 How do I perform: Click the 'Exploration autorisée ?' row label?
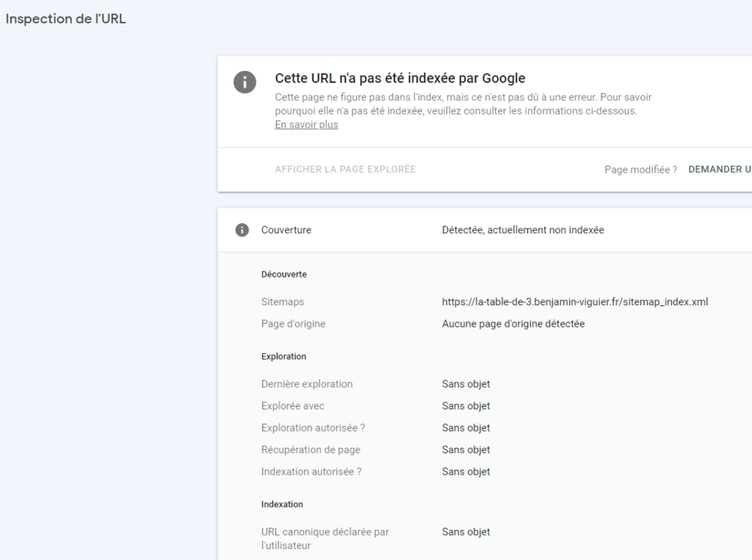pos(313,428)
